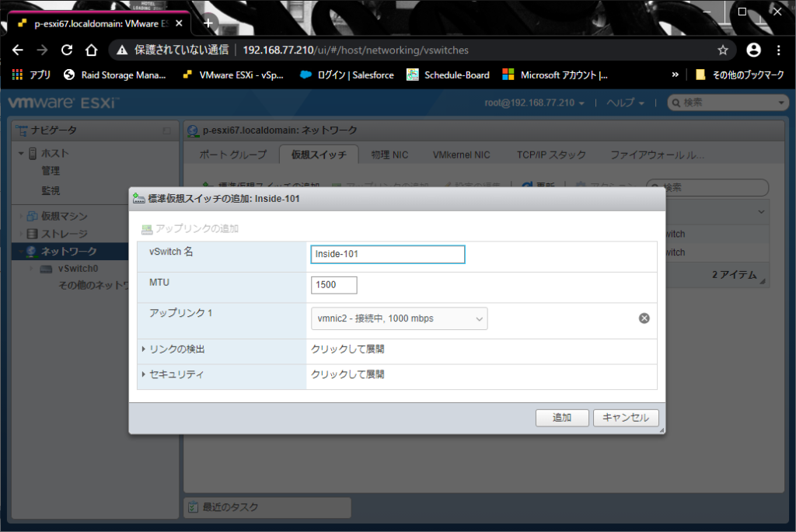The height and width of the screenshot is (532, 796).
Task: Click the 追加 button
Action: [562, 418]
